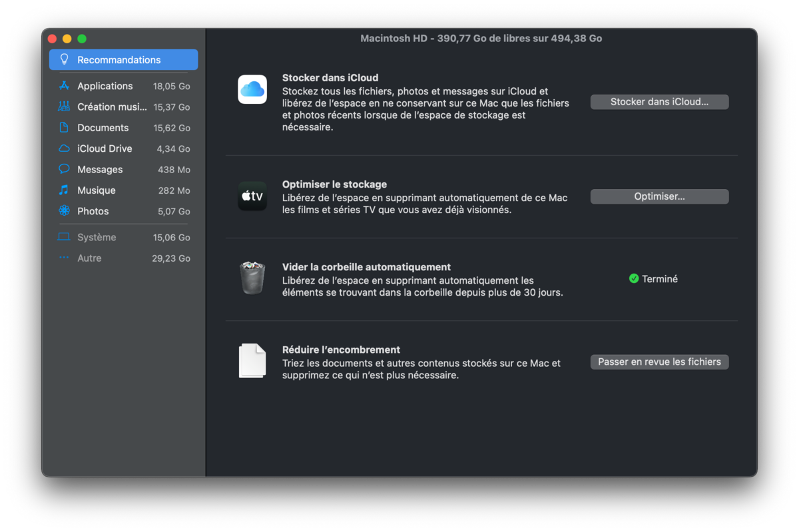Click the green Terminé checkmark icon
Viewport: 799px width, 532px height.
[634, 279]
